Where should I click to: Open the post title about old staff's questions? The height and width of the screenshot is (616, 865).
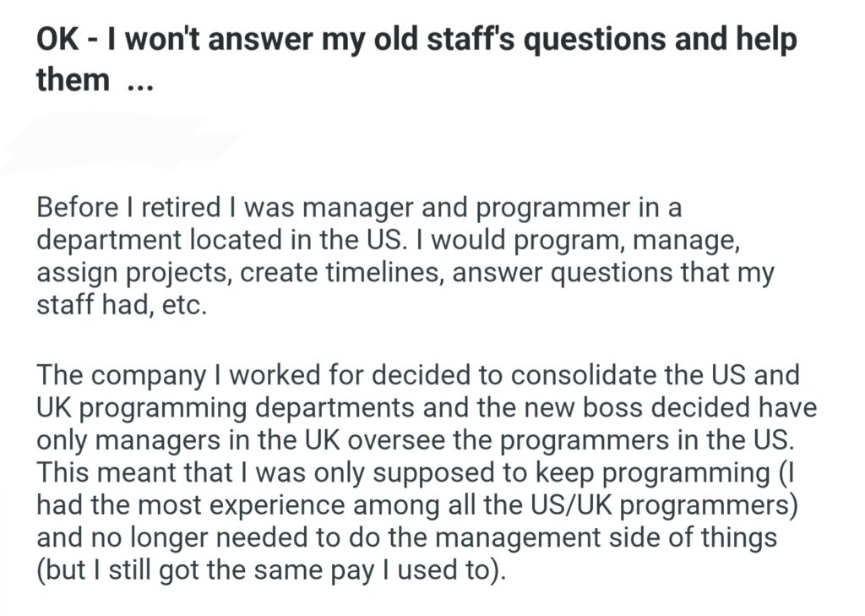416,42
